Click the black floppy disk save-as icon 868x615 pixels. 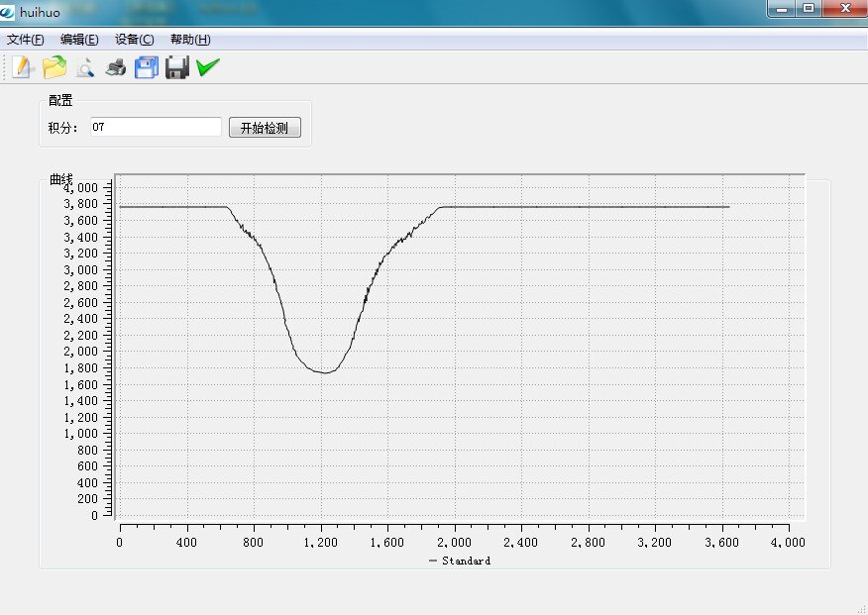pos(177,67)
